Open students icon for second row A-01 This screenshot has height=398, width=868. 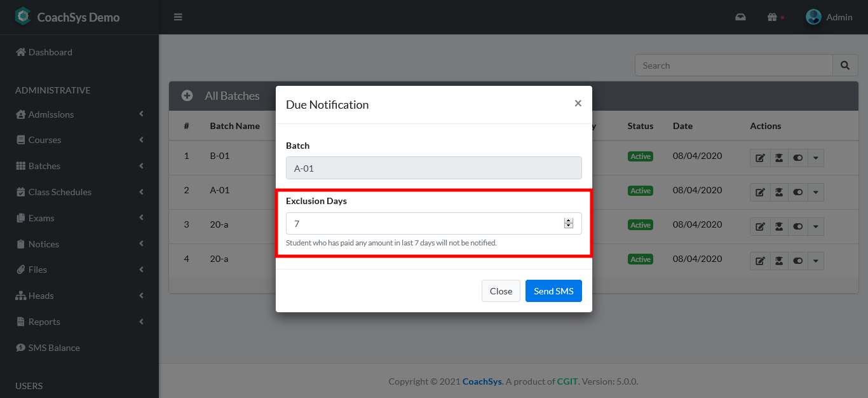(779, 192)
